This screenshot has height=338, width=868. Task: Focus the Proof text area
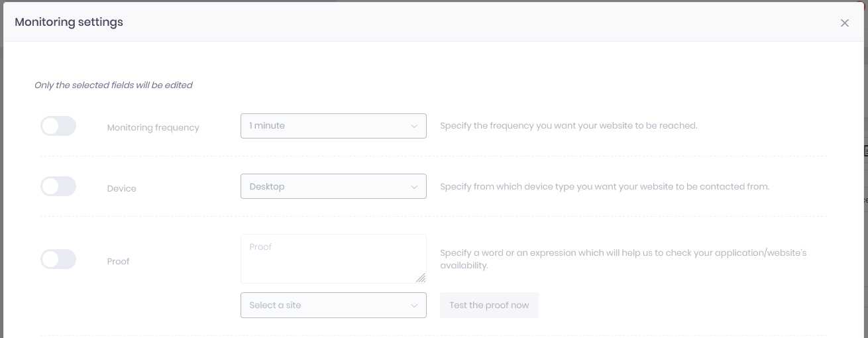pos(333,259)
